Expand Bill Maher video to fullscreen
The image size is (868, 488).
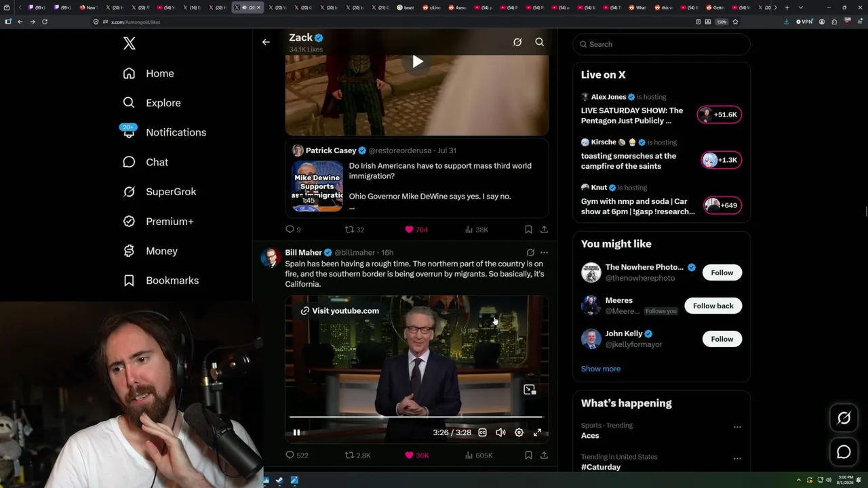[537, 432]
